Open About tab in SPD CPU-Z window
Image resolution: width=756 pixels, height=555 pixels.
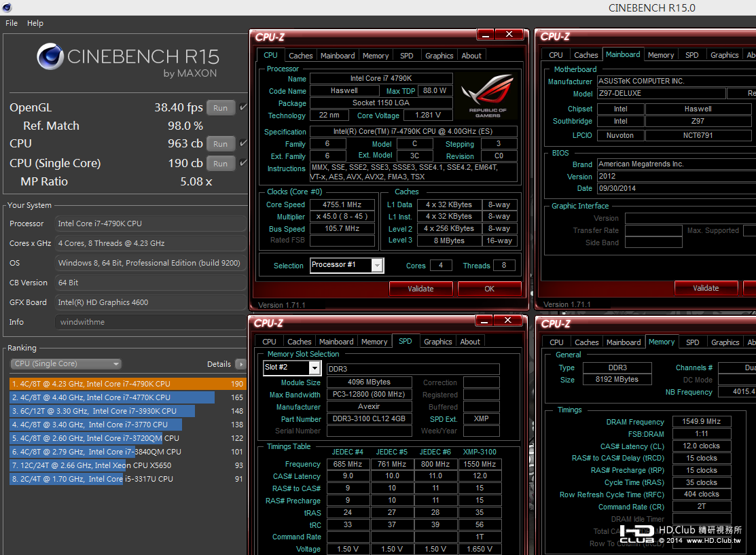click(x=469, y=342)
